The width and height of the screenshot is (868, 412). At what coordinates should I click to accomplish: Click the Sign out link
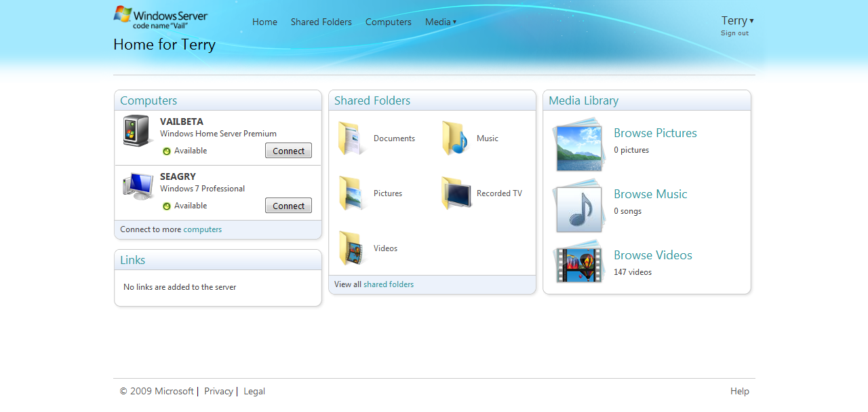[x=734, y=33]
